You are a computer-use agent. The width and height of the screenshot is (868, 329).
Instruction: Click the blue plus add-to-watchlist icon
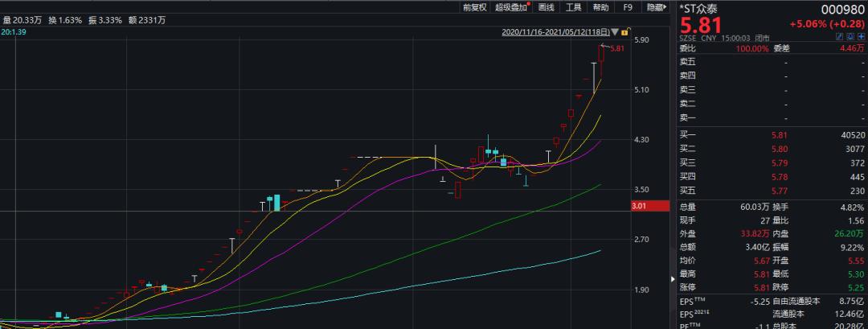tap(862, 36)
